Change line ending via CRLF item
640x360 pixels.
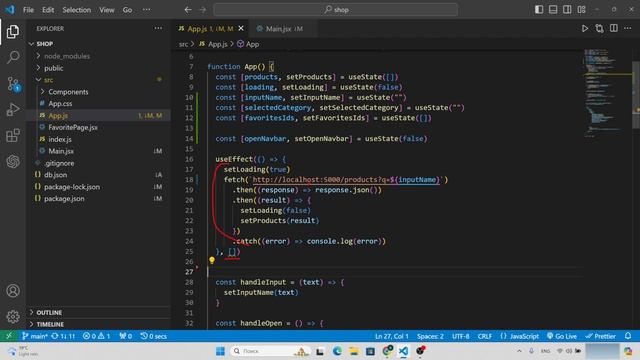484,336
